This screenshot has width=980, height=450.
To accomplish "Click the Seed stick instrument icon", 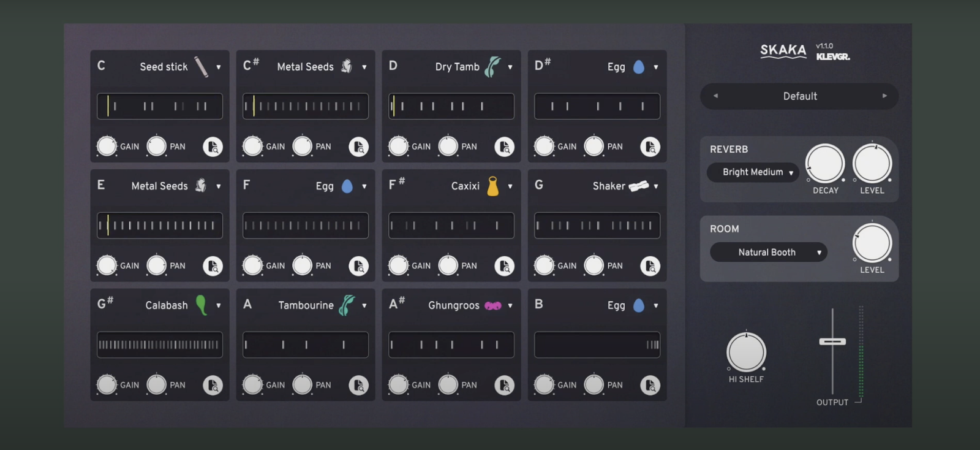I will coord(202,67).
